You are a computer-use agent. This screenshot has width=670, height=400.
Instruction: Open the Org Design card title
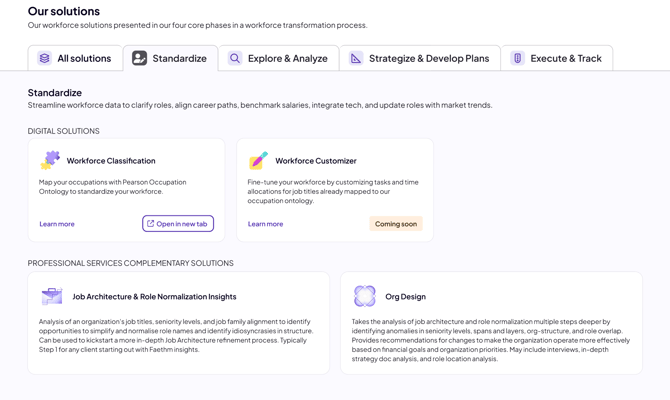point(405,296)
